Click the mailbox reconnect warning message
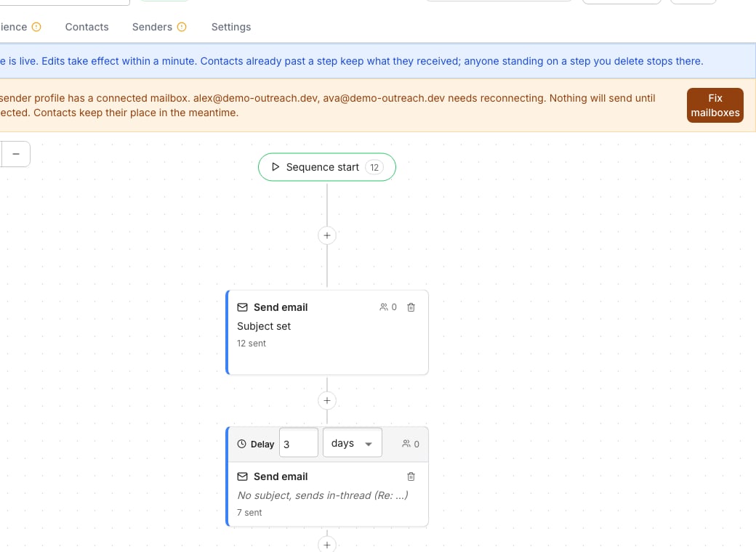The image size is (756, 552). (x=327, y=105)
